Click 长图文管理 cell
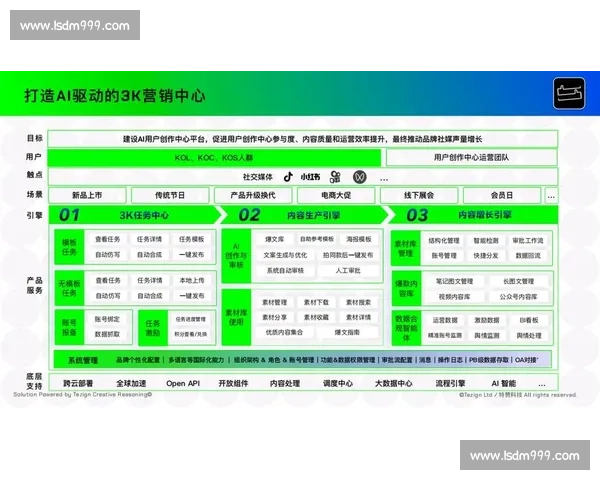Screen dimensions: 600x480 (518, 281)
